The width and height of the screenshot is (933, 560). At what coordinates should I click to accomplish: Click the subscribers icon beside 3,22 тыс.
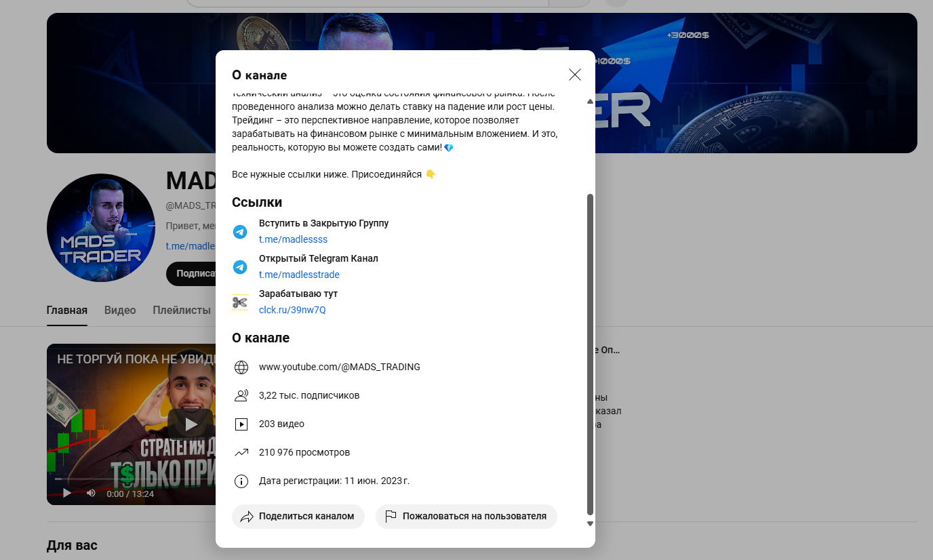(241, 396)
